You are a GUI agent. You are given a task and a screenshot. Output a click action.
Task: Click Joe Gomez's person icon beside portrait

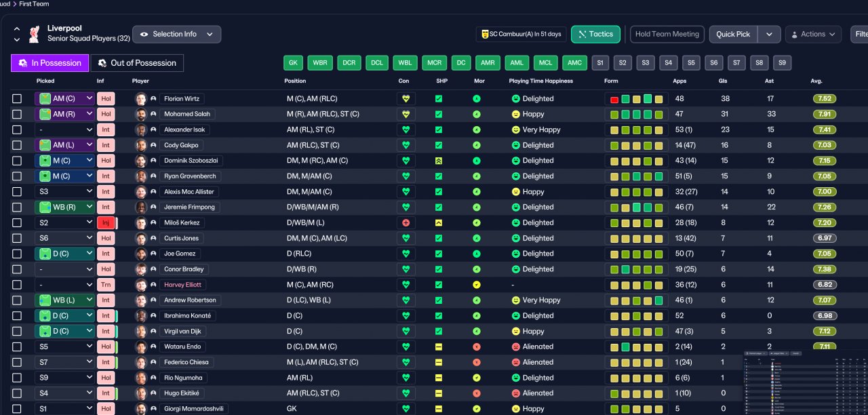(154, 254)
